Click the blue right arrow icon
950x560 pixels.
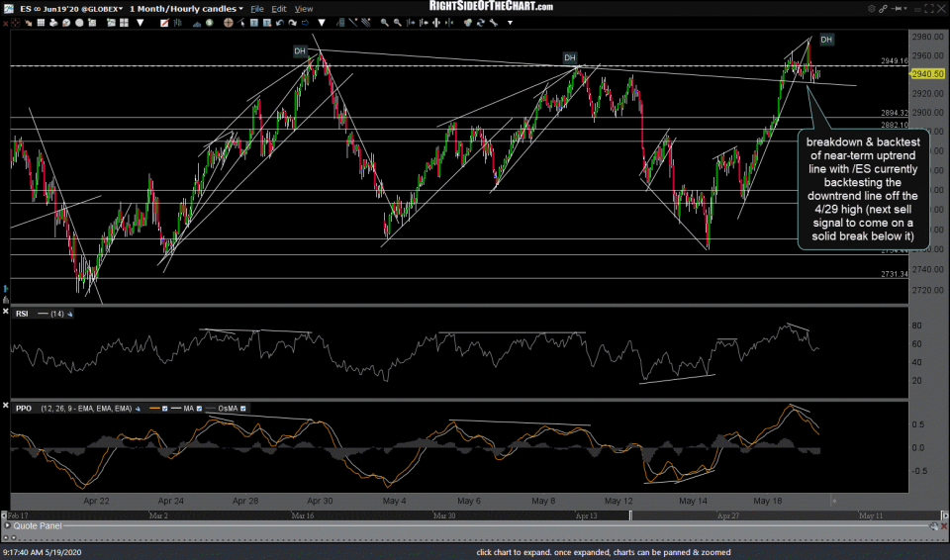coord(305,23)
